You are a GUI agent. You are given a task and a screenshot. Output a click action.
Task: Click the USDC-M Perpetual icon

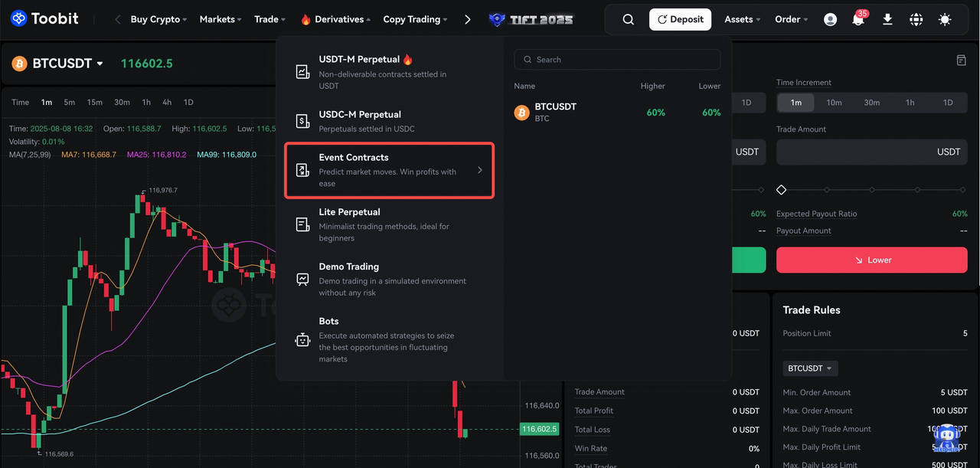click(x=302, y=121)
